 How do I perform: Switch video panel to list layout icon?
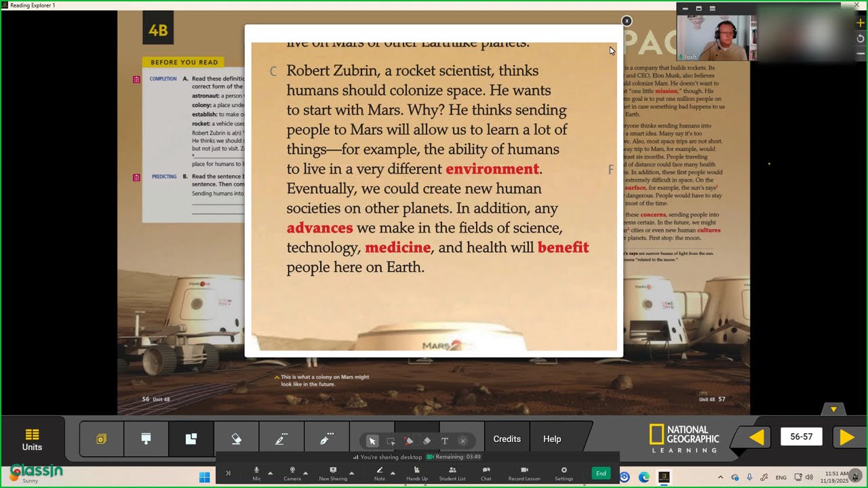point(712,8)
